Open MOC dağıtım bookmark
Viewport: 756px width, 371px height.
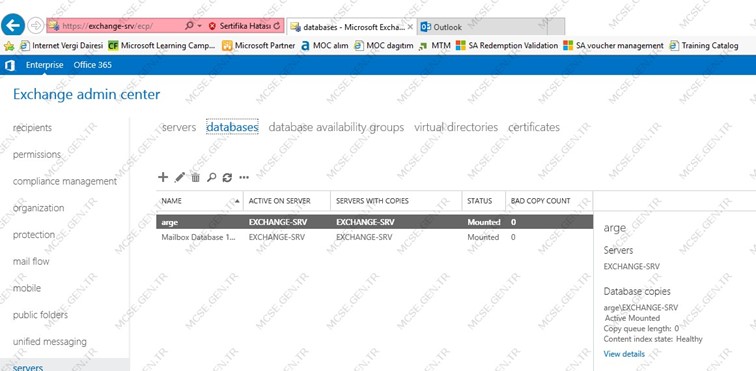[x=384, y=46]
